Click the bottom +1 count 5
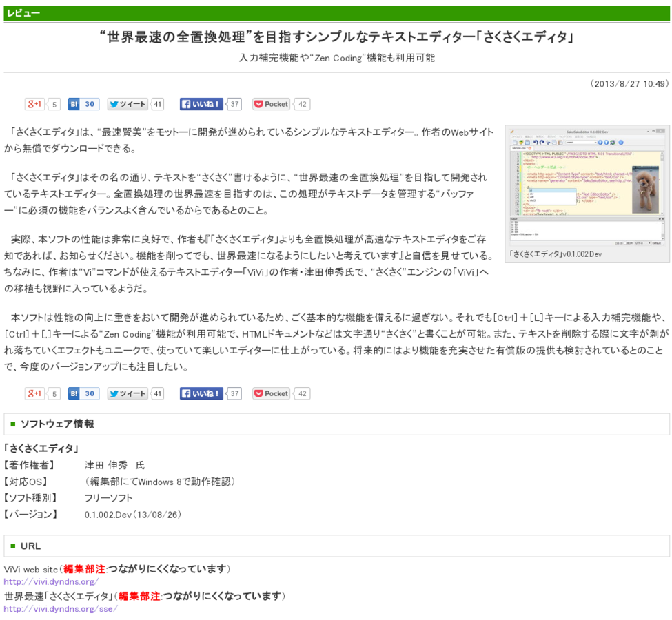The height and width of the screenshot is (620, 672). [x=54, y=394]
